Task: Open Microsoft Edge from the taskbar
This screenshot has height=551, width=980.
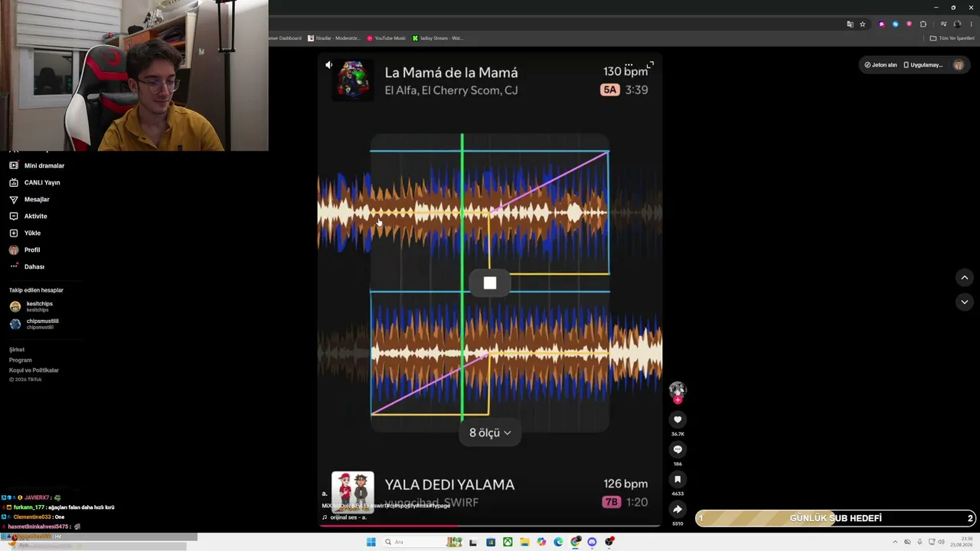Action: coord(558,542)
